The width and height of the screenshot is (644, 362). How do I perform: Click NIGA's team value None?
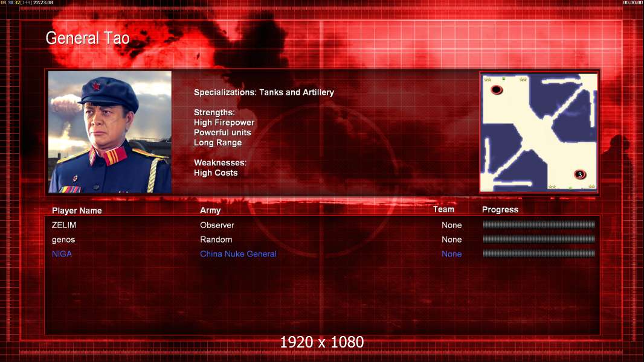[451, 254]
